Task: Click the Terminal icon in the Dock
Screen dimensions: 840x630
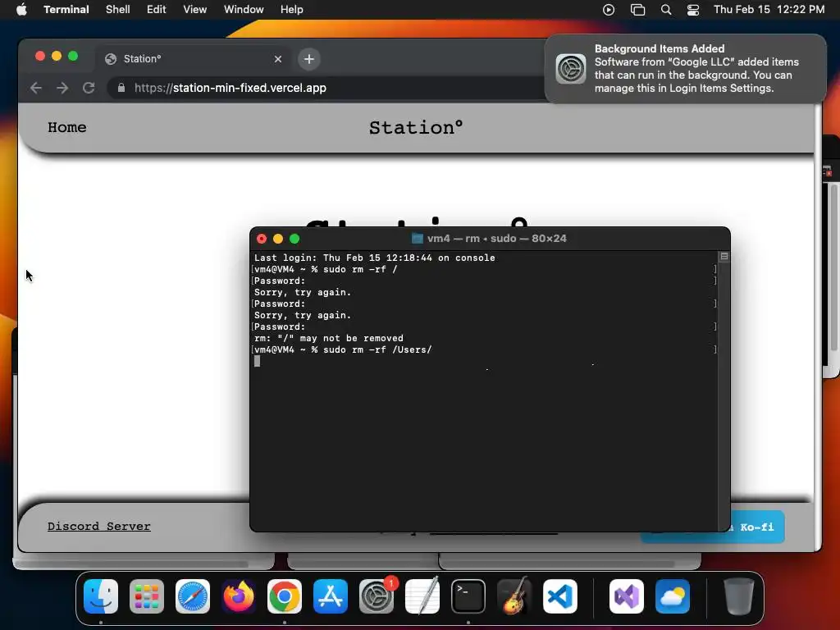Action: click(x=468, y=596)
